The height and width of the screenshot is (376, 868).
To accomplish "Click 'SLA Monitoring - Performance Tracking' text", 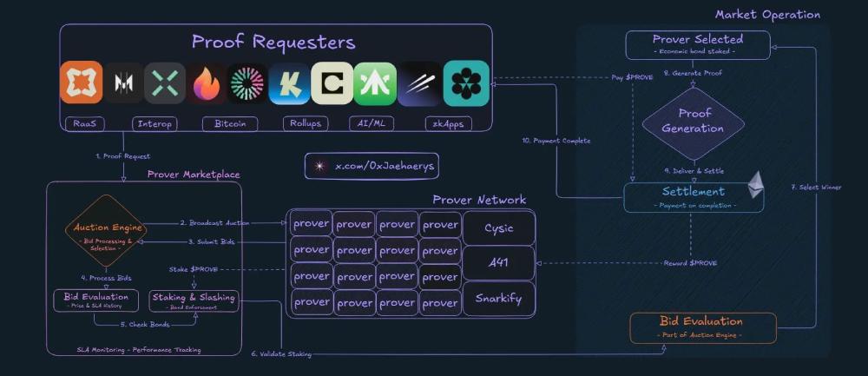I will 138,349.
